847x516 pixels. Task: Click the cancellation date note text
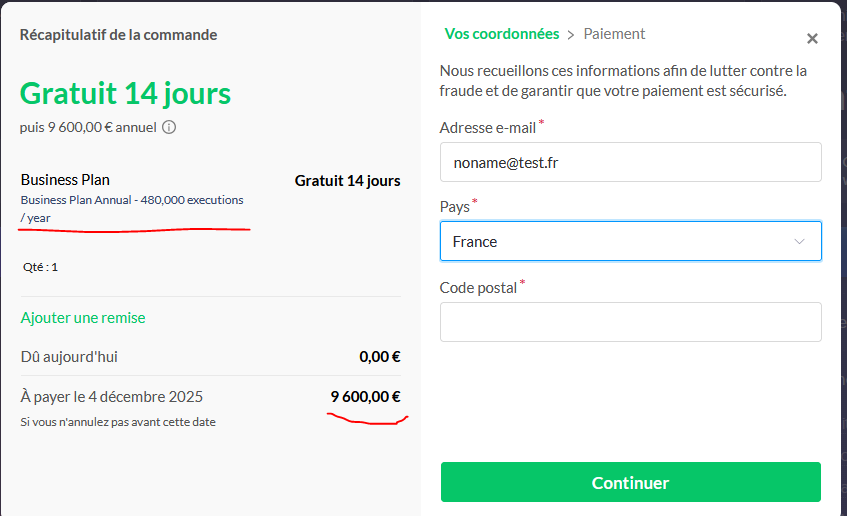(x=117, y=422)
